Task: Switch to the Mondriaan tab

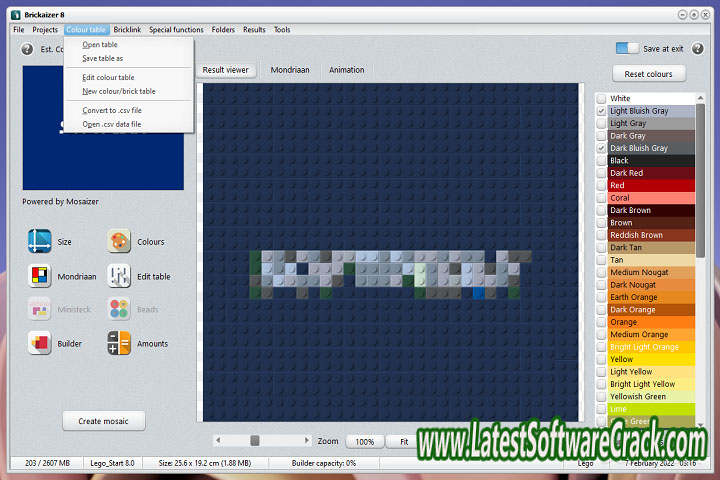Action: [290, 70]
